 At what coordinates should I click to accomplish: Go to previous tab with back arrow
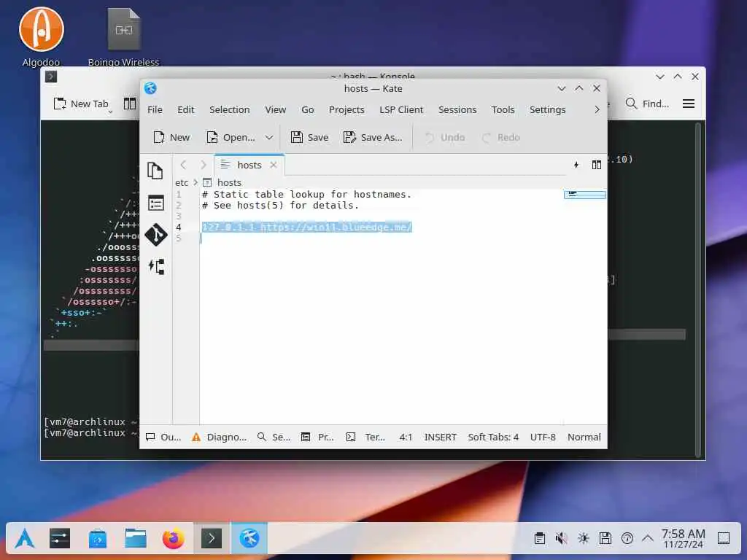[x=183, y=165]
